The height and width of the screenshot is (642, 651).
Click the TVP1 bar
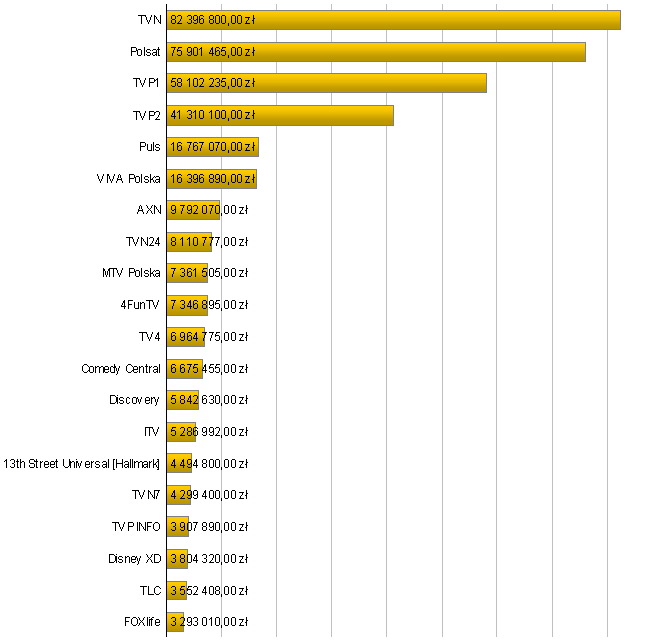click(326, 83)
